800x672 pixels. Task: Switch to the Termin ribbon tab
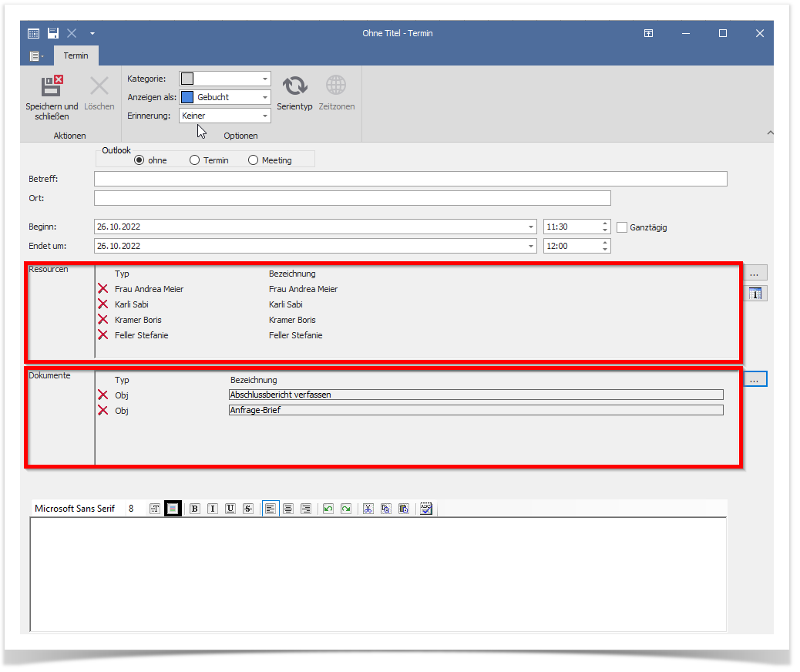(x=76, y=55)
